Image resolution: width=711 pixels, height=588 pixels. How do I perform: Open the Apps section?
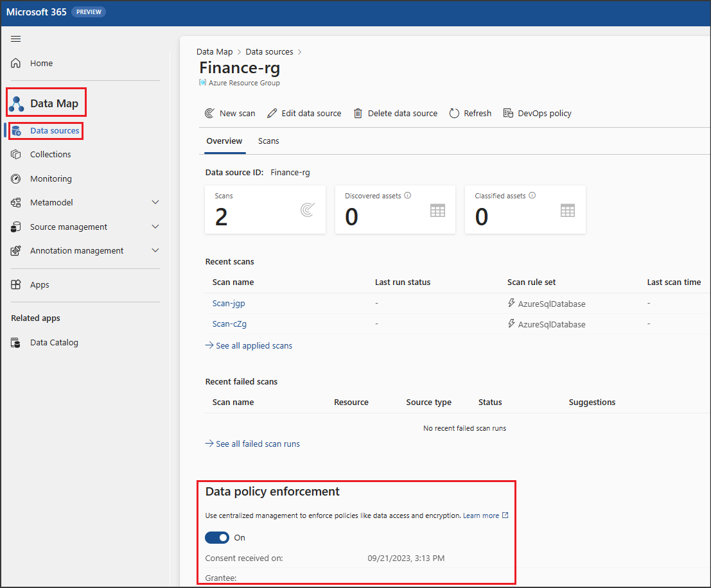pos(40,284)
